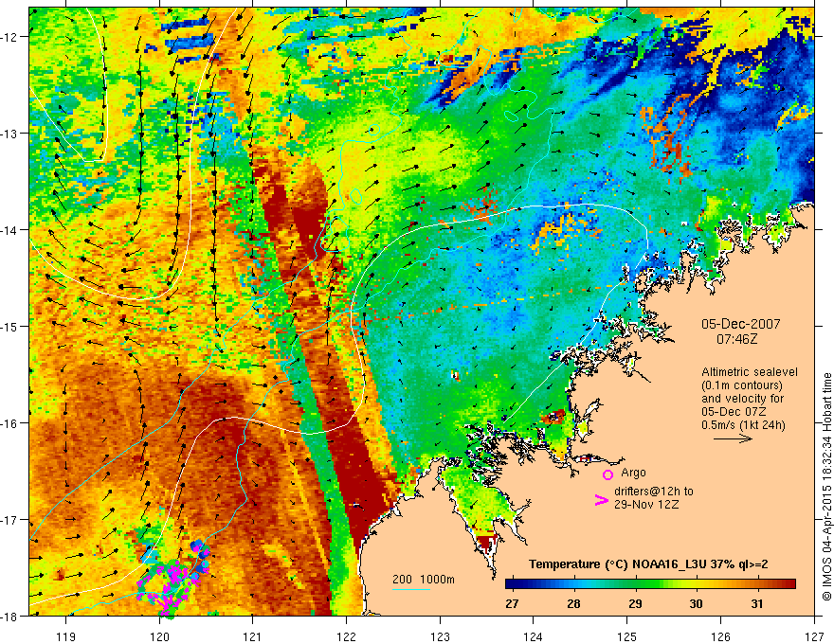Click the date label 05-Dec-2007
Image resolution: width=834 pixels, height=644 pixels.
740,324
